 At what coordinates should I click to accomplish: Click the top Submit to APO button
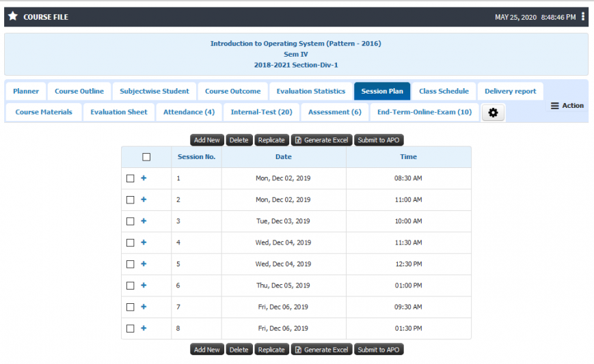(379, 140)
